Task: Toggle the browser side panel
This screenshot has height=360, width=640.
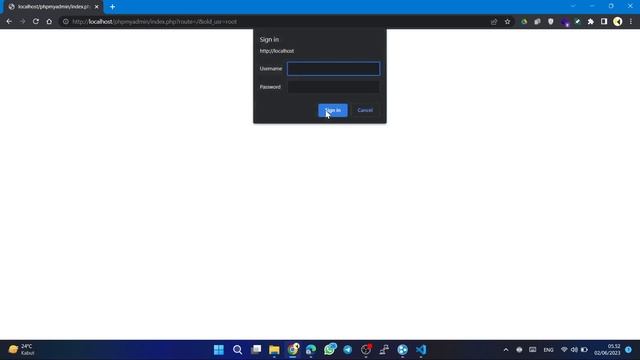Action: coord(604,22)
